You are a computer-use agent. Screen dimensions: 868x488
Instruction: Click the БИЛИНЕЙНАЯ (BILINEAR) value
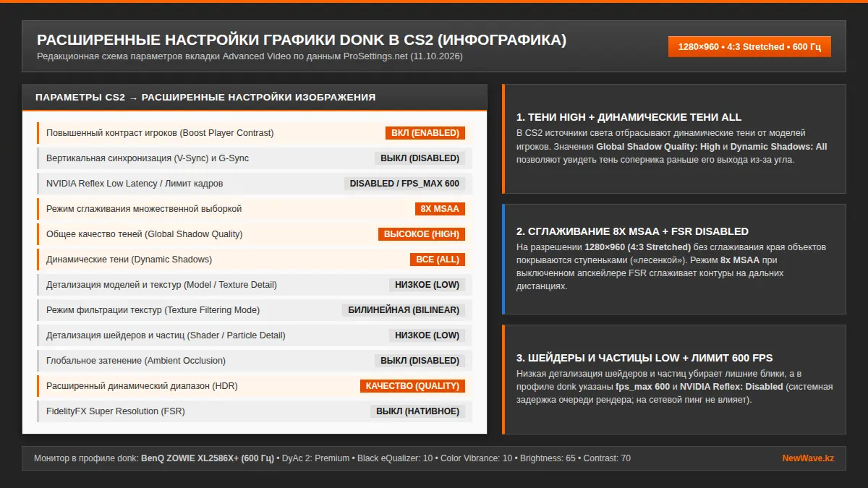coord(404,310)
